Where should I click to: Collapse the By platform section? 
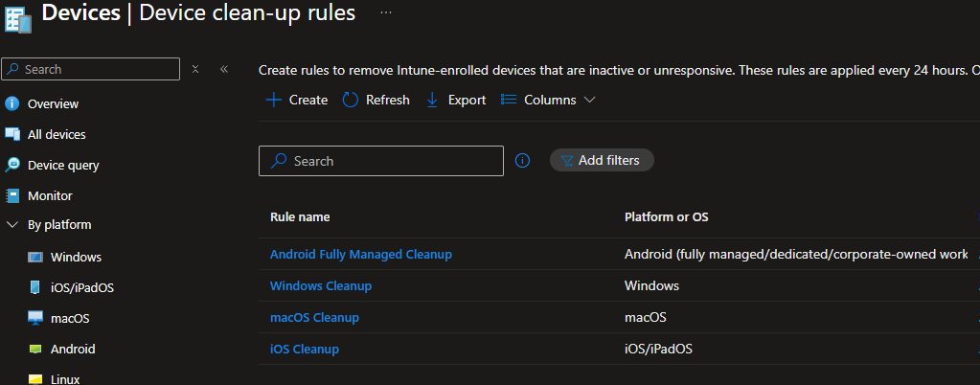(x=12, y=225)
